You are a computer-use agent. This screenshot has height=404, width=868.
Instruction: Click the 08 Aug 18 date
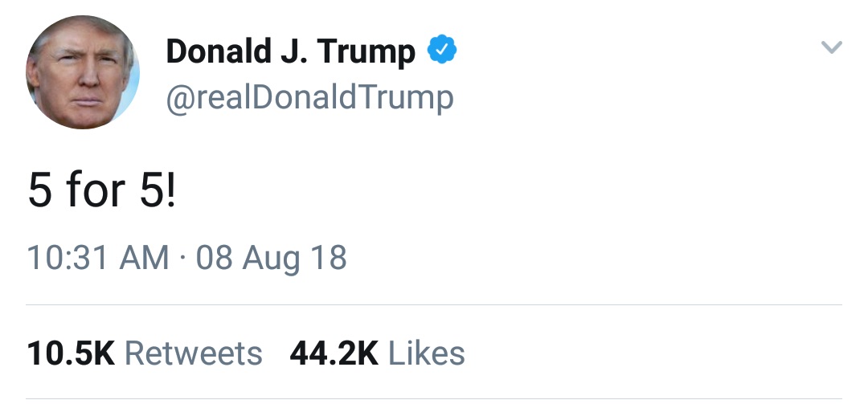pos(272,259)
